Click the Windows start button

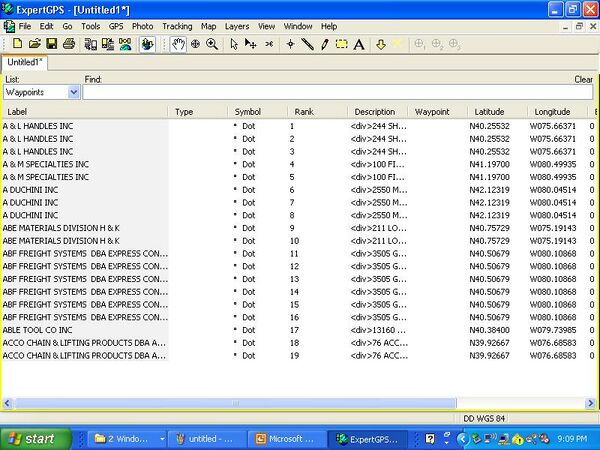(x=36, y=439)
